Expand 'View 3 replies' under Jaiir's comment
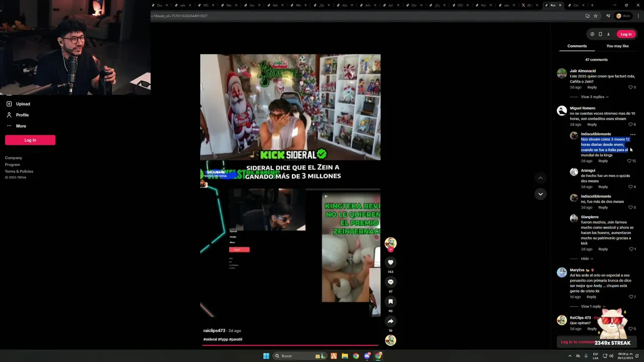The width and height of the screenshot is (644, 362). pyautogui.click(x=595, y=97)
